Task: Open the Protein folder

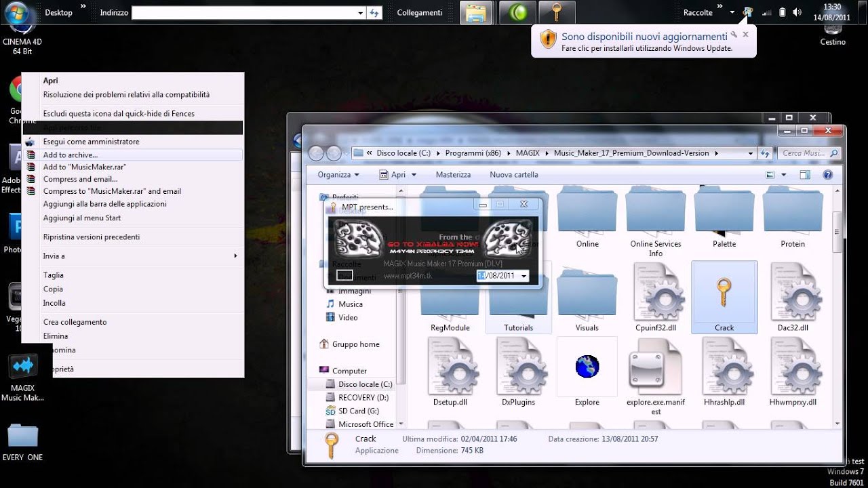Action: [793, 218]
